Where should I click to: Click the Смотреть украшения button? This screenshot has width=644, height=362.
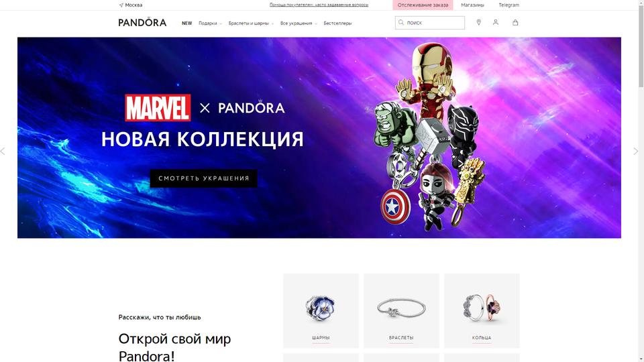coord(204,178)
